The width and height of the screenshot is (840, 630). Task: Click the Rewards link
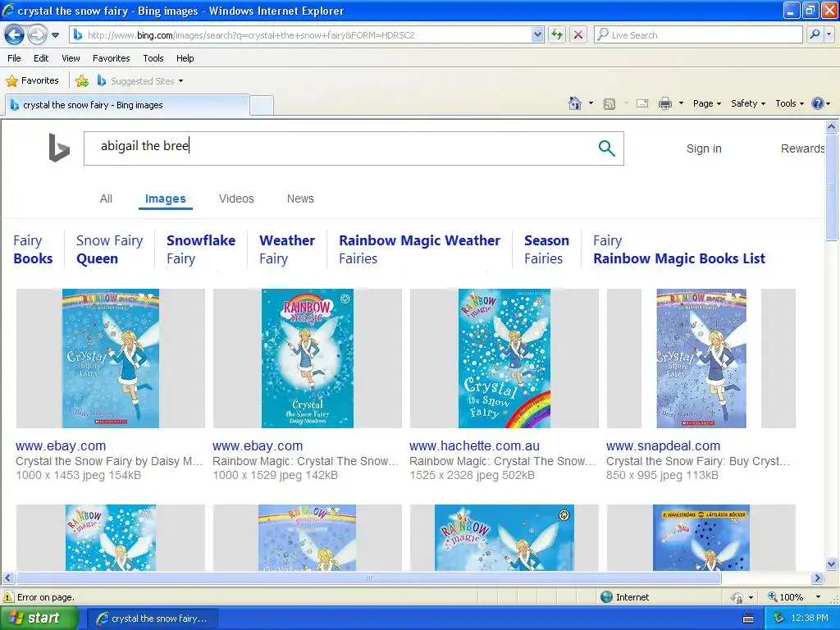point(802,148)
